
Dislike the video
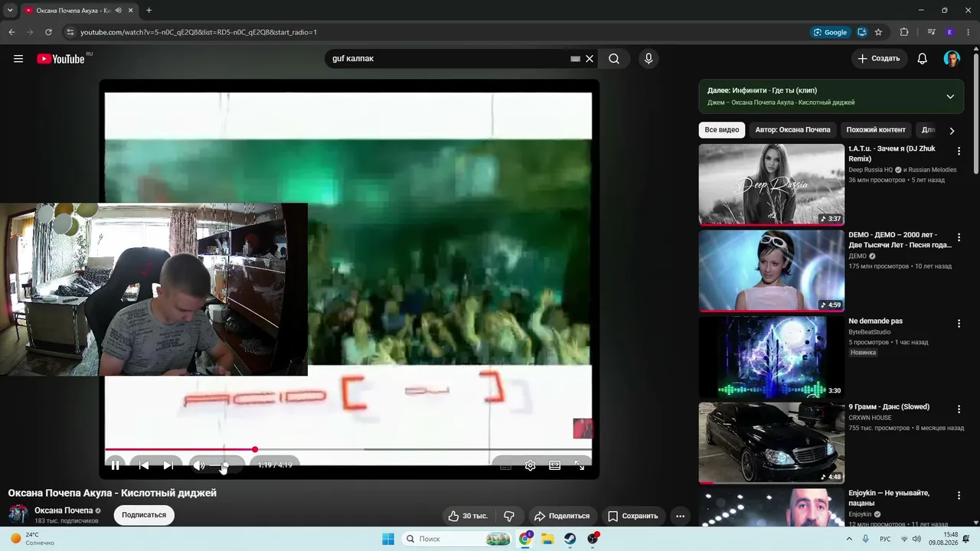[x=509, y=516]
